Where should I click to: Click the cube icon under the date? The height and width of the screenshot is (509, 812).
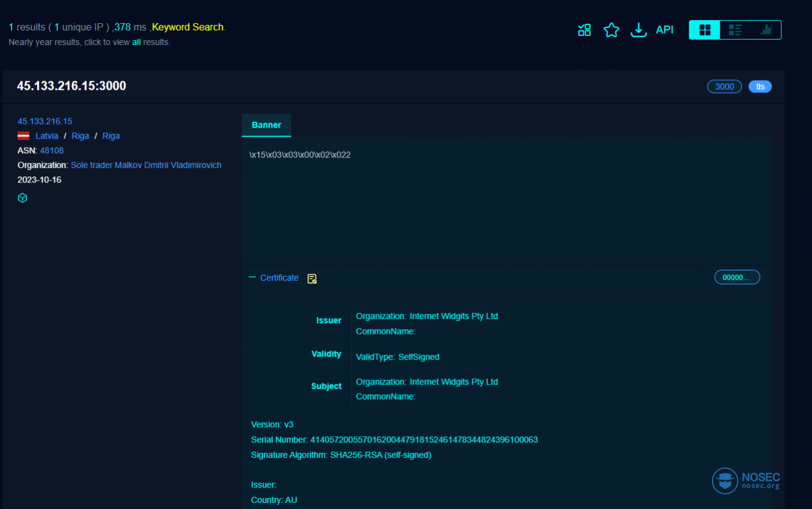click(x=23, y=198)
